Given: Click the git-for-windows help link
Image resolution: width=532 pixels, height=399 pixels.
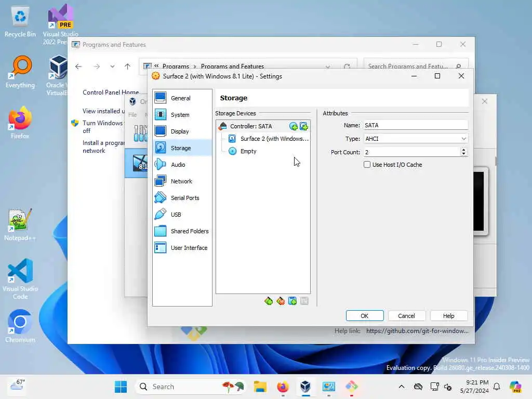Looking at the screenshot, I should 417,331.
